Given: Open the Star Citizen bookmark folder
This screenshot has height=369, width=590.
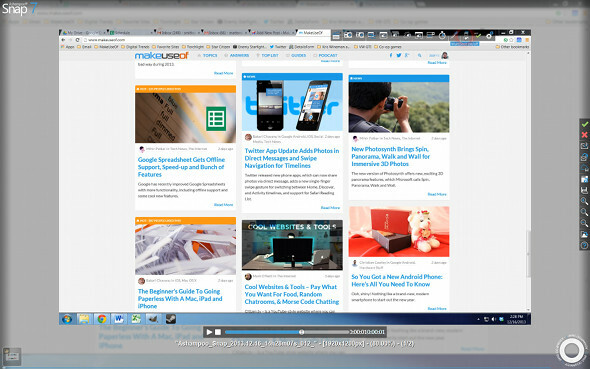Looking at the screenshot, I should click(x=218, y=47).
